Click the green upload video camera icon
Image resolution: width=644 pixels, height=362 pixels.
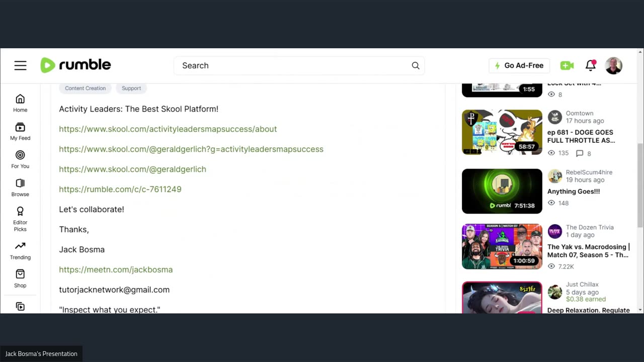(567, 65)
